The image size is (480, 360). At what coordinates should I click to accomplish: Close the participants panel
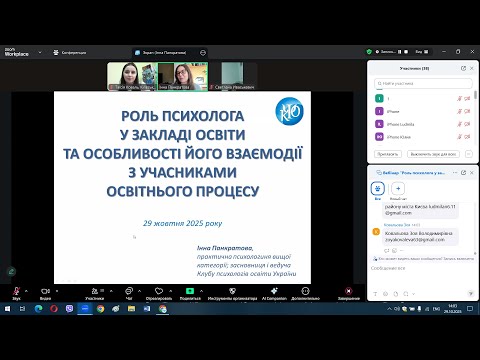click(472, 68)
